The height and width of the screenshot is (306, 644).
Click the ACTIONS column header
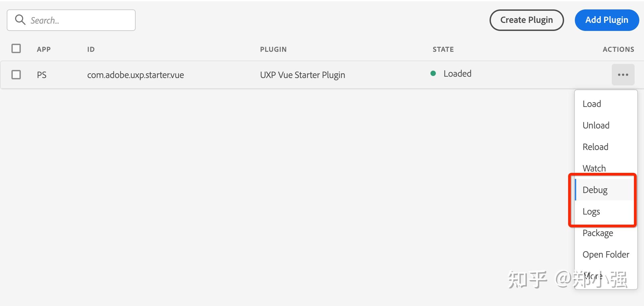618,49
